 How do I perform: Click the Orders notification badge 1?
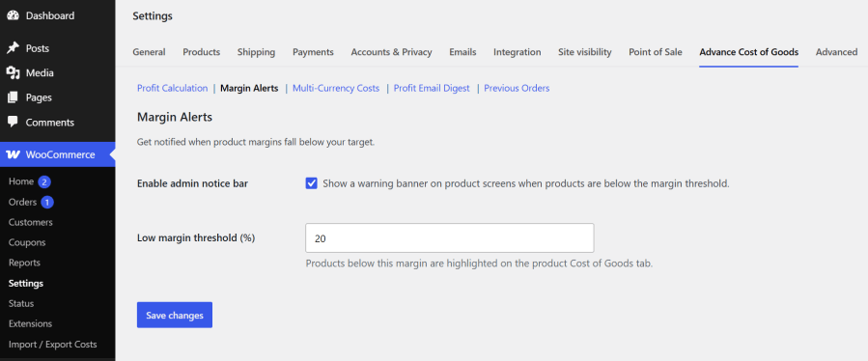[x=47, y=202]
